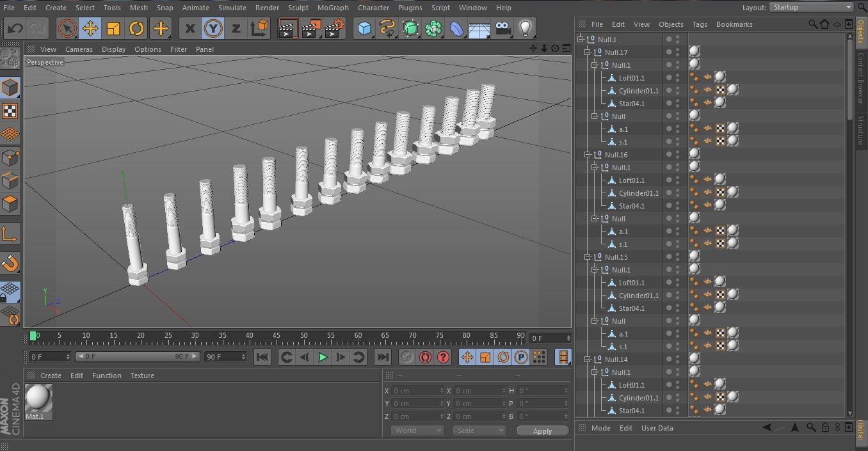Toggle the X axis lock

(189, 28)
